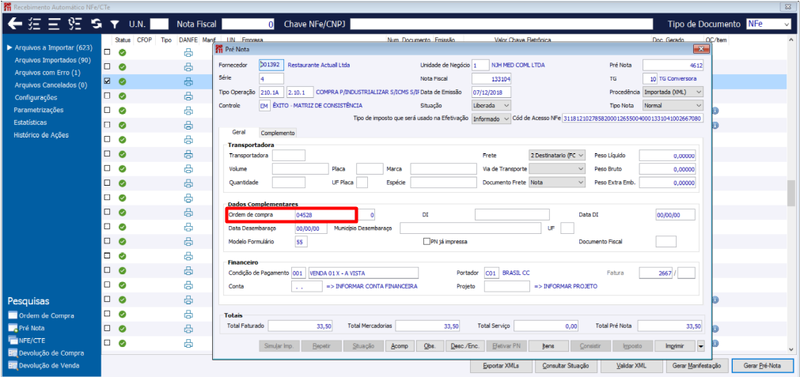Tick the PN já impressa checkbox
The width and height of the screenshot is (800, 377).
point(427,241)
